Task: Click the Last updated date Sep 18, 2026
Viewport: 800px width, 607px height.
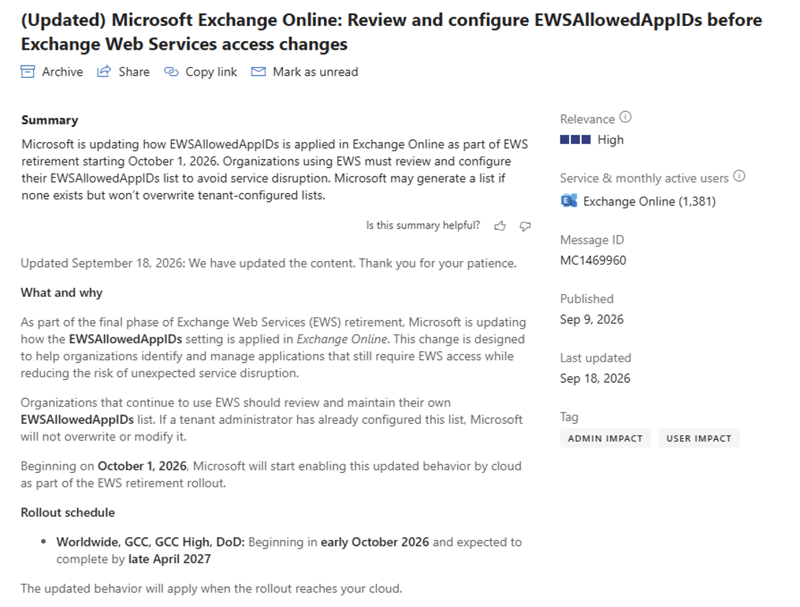Action: click(595, 378)
